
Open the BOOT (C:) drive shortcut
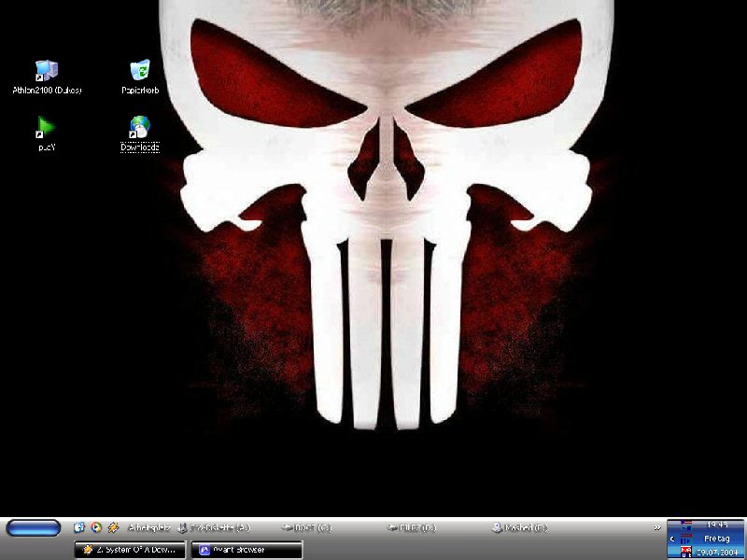306,527
